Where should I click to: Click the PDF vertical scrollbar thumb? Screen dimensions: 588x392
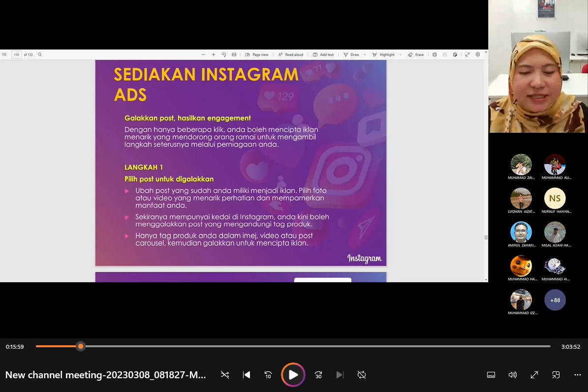point(486,237)
